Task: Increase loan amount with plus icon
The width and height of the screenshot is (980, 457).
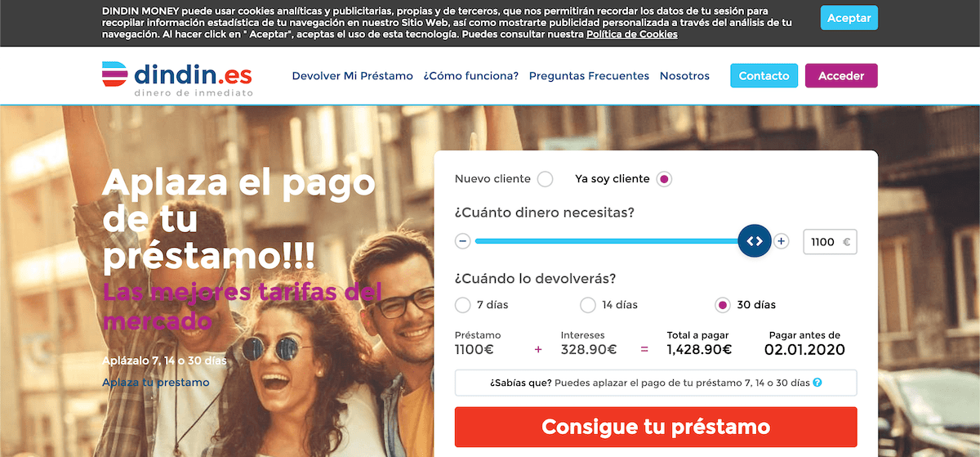Action: [x=782, y=241]
